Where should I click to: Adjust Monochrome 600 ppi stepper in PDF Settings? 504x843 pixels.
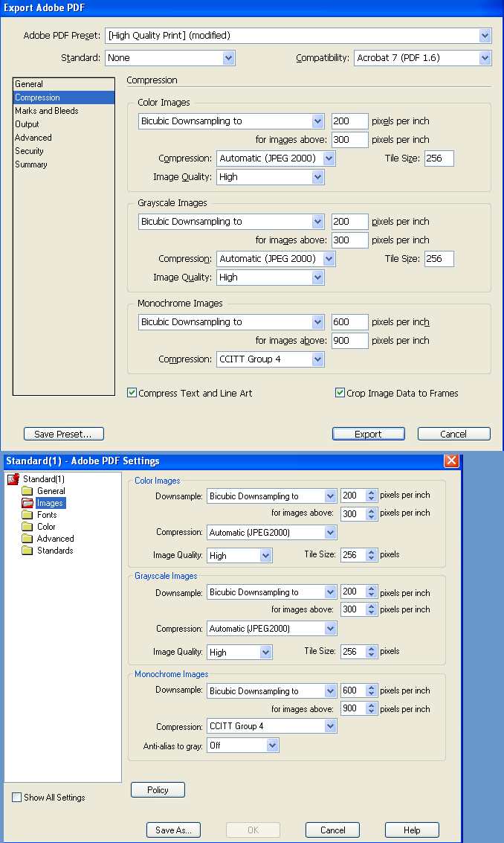coord(371,691)
